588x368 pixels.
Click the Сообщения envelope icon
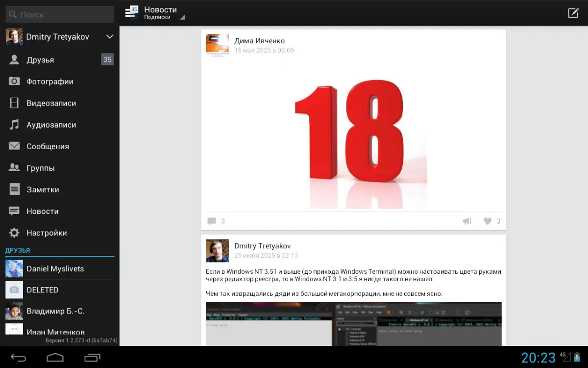point(14,146)
